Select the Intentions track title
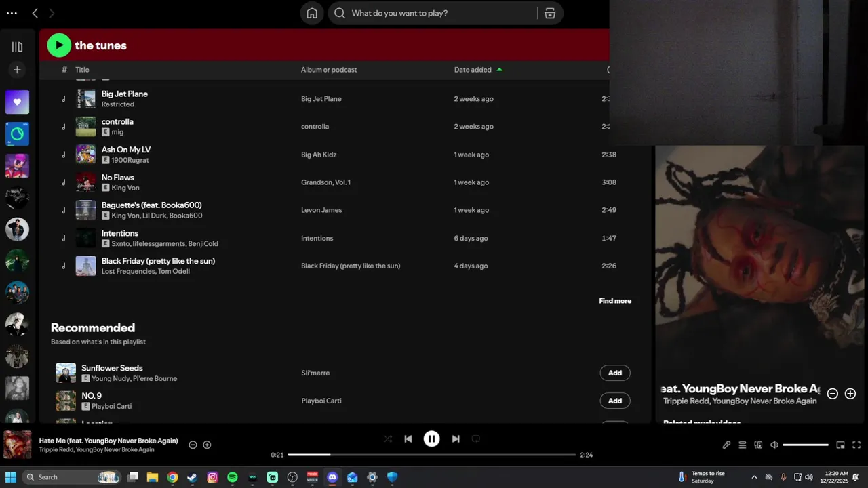 (120, 233)
